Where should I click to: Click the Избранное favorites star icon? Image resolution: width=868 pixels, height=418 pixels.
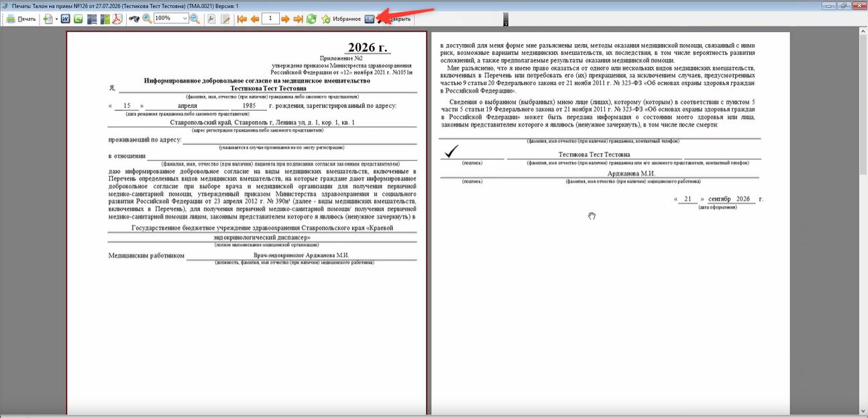[326, 19]
